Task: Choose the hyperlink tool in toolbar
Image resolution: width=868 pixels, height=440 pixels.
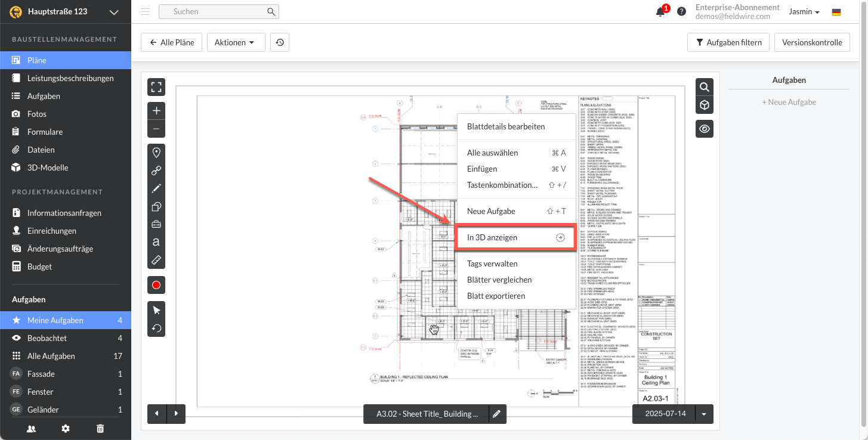Action: 156,171
